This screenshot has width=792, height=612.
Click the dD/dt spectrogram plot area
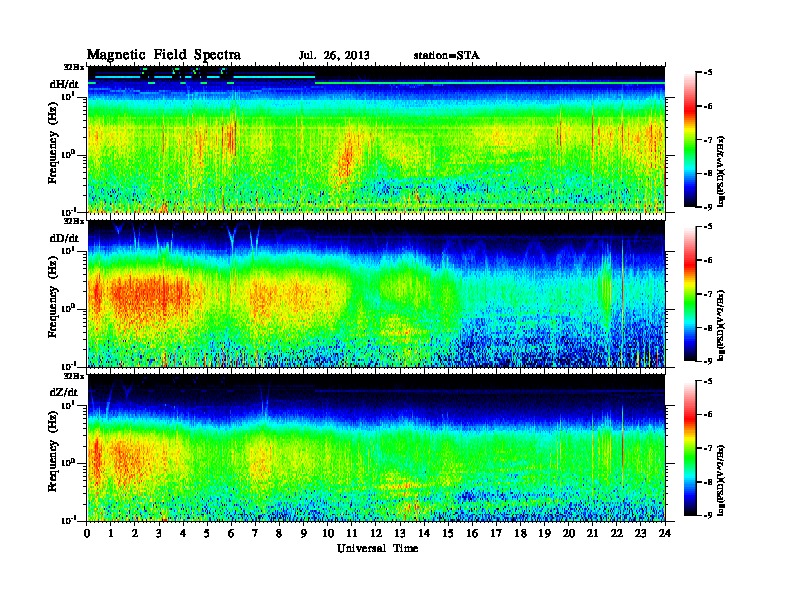(376, 294)
